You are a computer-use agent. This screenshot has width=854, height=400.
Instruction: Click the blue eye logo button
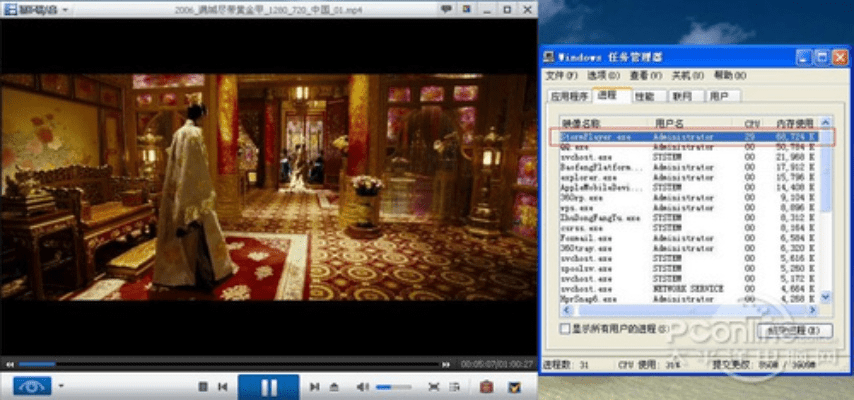tap(32, 386)
